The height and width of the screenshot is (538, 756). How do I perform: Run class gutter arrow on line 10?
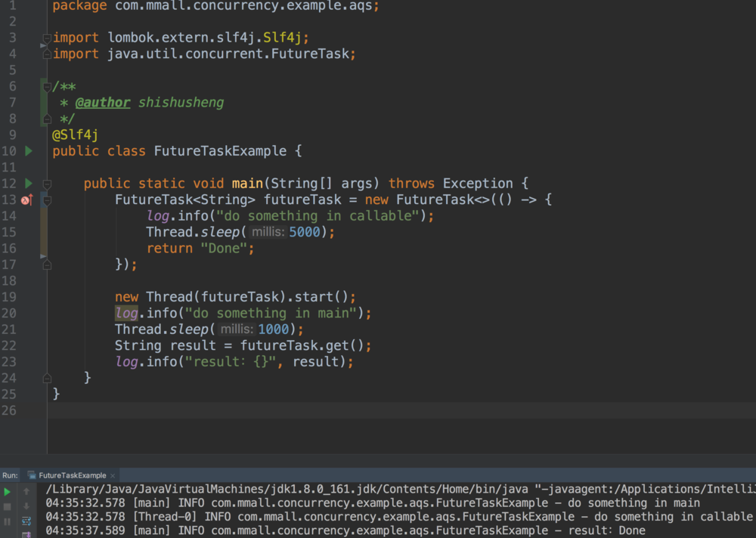click(x=29, y=151)
